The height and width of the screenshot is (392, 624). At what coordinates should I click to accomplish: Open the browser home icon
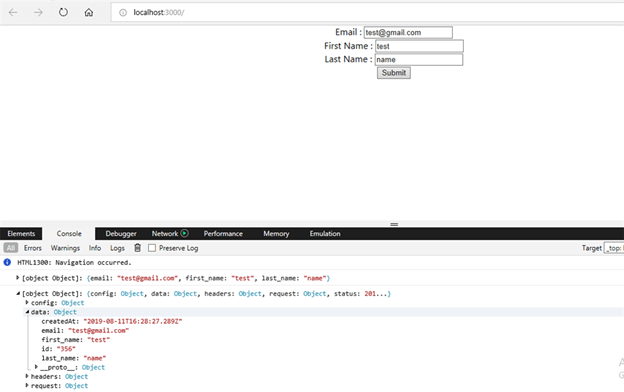coord(89,12)
